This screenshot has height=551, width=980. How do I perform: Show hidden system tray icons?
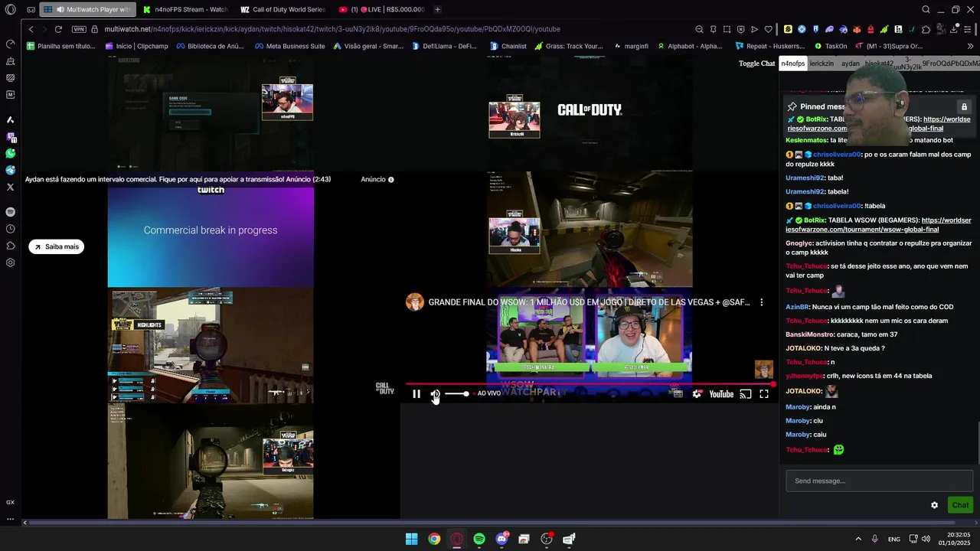pos(857,539)
